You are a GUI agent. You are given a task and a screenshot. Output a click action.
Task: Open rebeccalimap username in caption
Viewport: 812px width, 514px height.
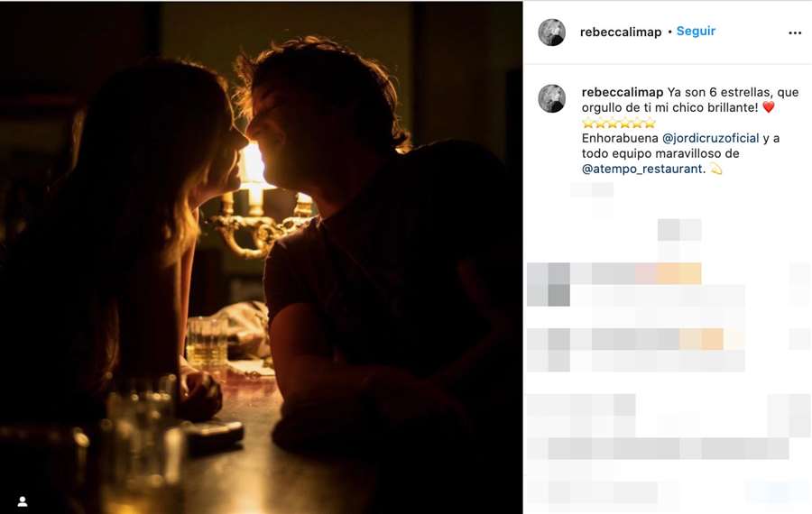point(622,92)
